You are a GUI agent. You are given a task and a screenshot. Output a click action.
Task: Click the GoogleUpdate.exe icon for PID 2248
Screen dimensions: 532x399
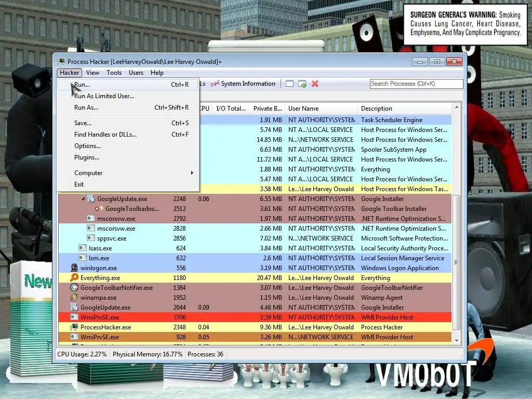click(x=91, y=199)
